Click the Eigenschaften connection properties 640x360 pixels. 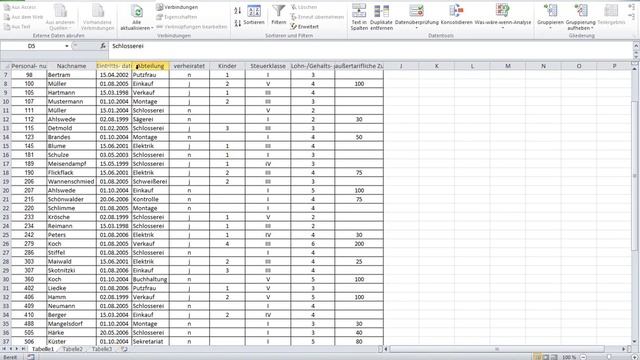[x=177, y=17]
